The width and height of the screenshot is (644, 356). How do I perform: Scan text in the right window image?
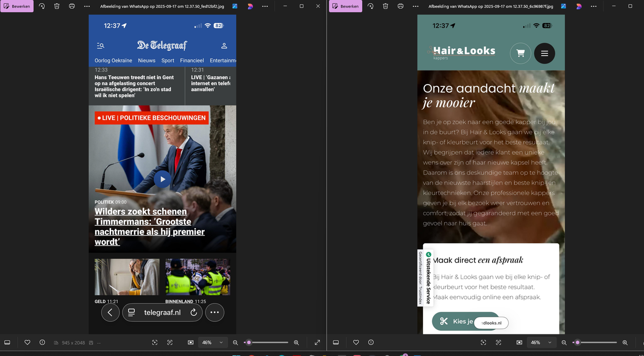[x=499, y=342]
